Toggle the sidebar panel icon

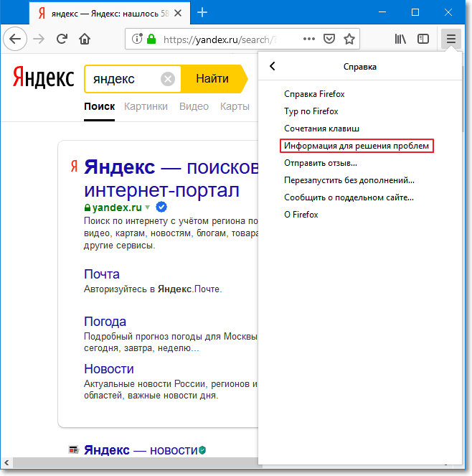423,39
